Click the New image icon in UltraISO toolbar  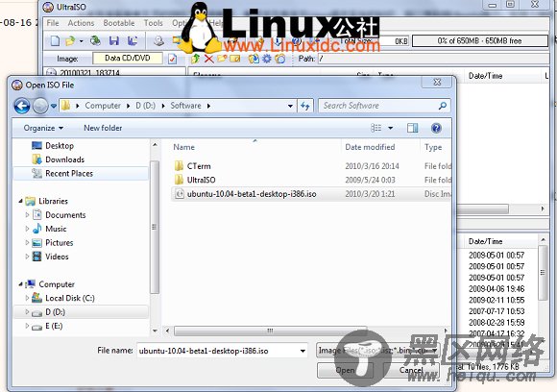tap(55, 41)
